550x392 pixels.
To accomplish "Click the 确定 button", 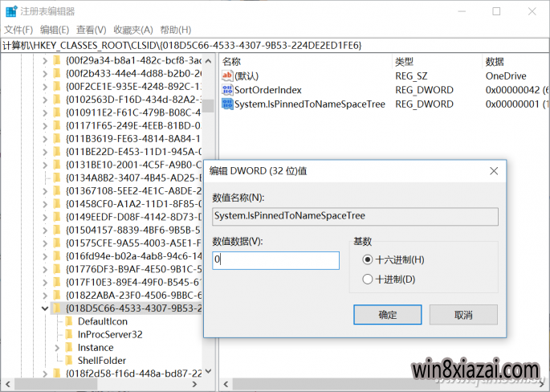I will (x=388, y=315).
